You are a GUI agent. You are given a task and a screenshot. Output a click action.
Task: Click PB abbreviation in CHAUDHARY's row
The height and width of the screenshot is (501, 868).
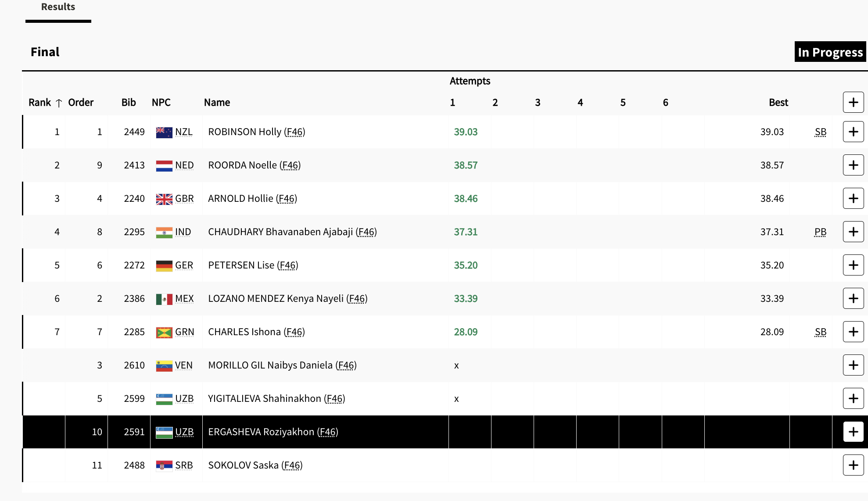coord(820,232)
